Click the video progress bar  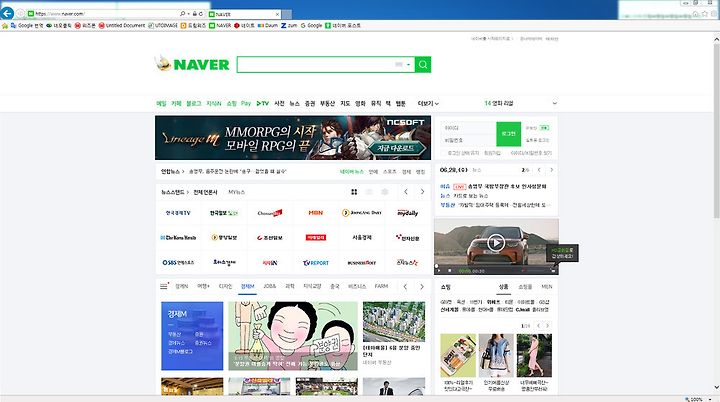(x=496, y=266)
